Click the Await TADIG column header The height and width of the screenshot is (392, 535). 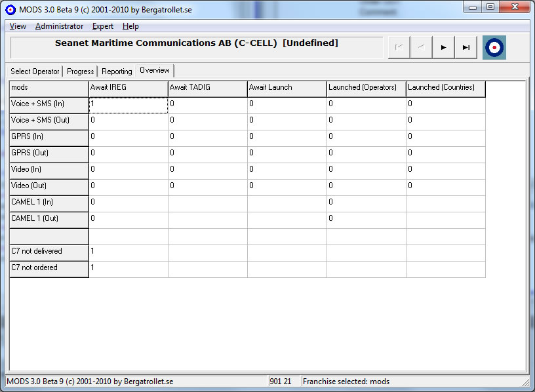coord(207,88)
